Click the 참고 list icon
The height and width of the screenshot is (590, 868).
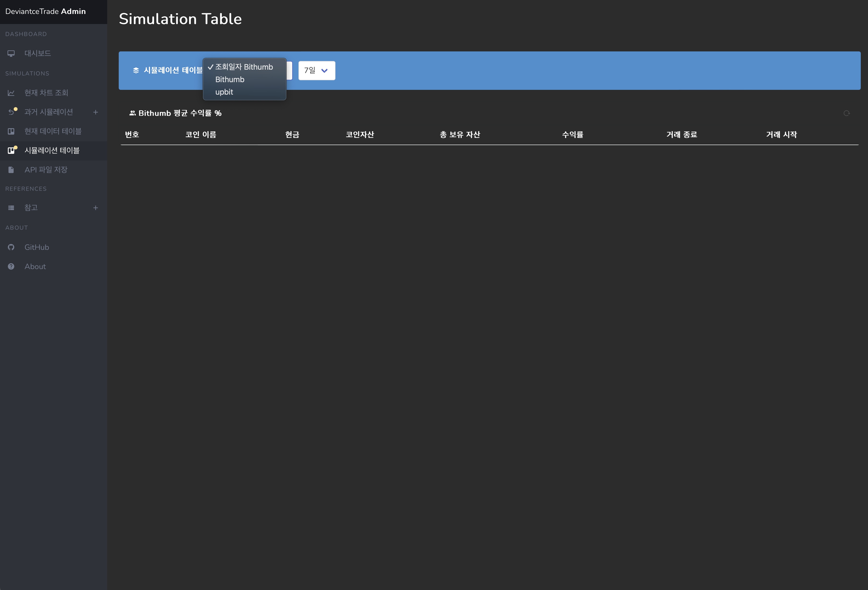[11, 208]
